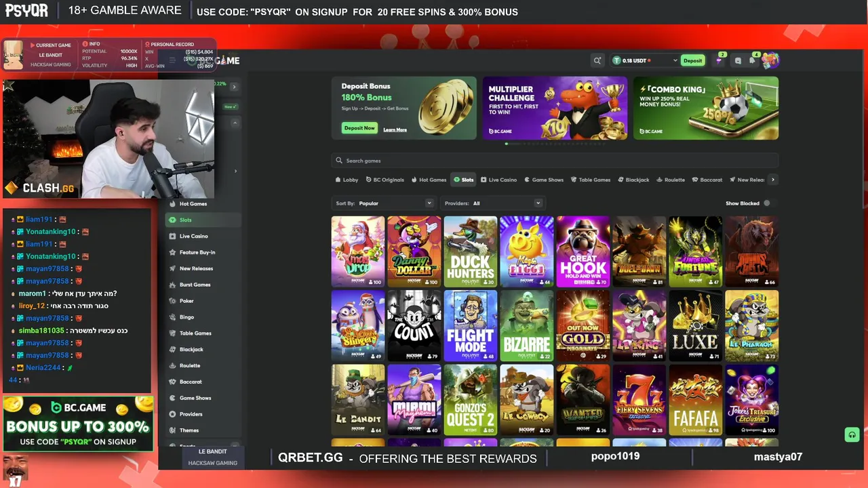Open the Multiplier Challenge banner
The width and height of the screenshot is (868, 488).
555,108
